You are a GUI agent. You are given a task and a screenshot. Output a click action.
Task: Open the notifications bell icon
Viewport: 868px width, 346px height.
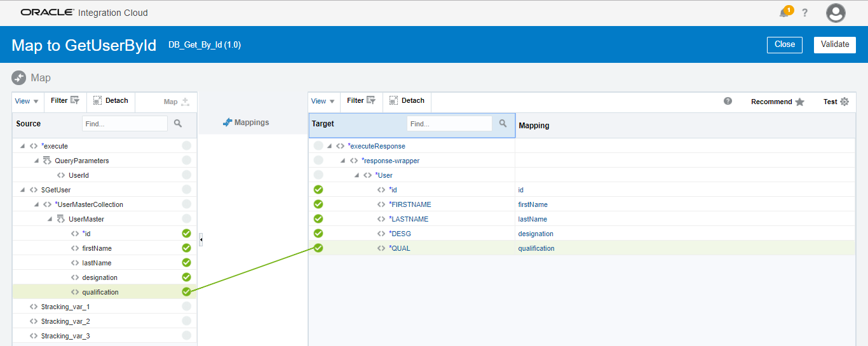pos(784,13)
